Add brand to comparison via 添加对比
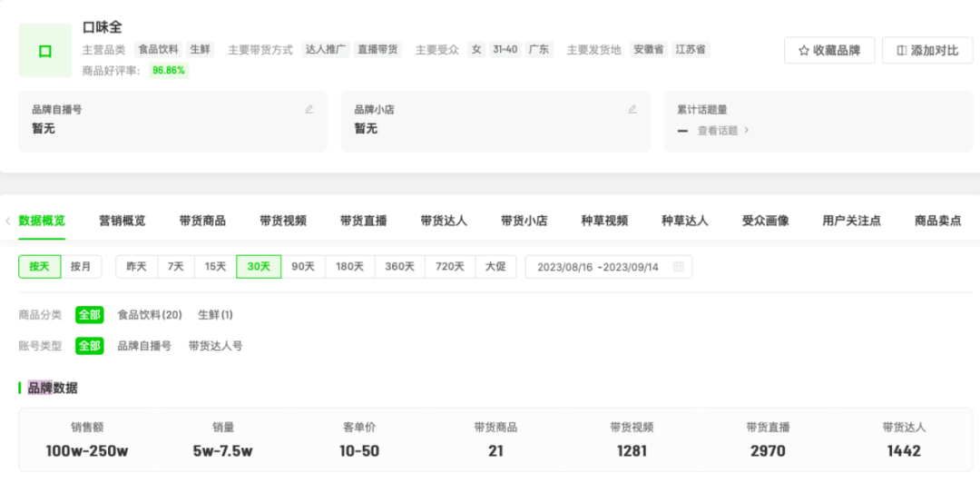Image resolution: width=980 pixels, height=483 pixels. click(x=926, y=50)
